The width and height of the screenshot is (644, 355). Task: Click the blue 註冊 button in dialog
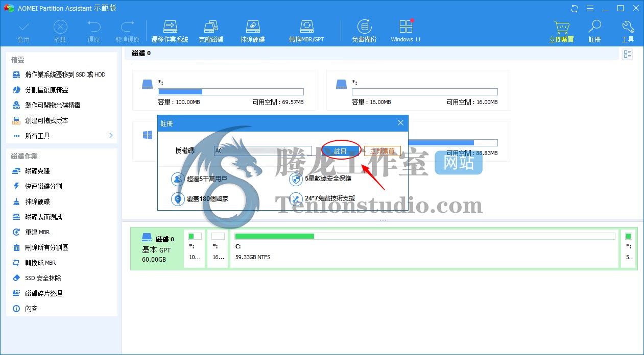340,151
